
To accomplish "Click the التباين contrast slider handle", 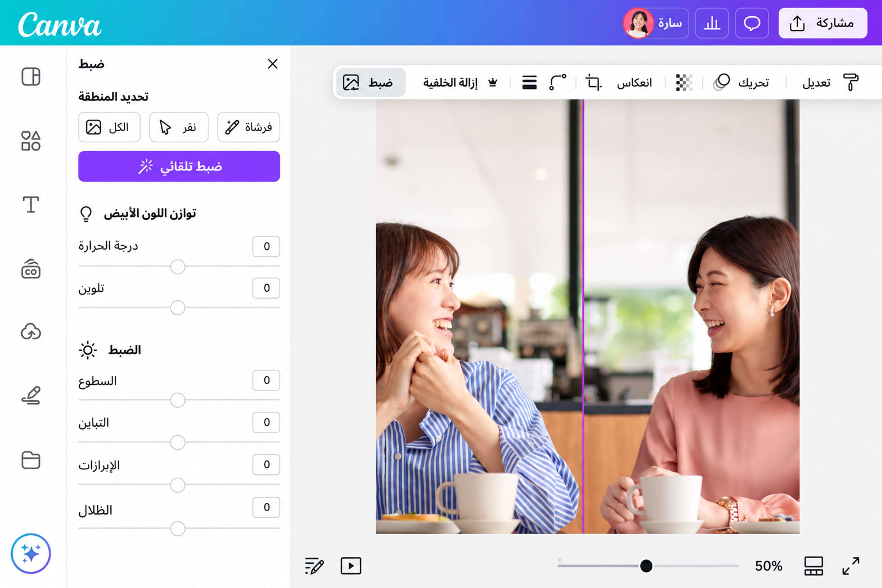I will point(177,442).
